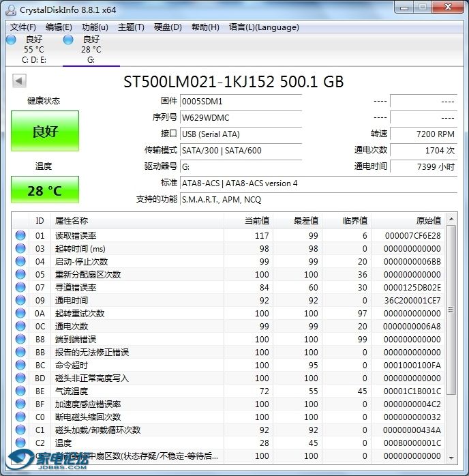This screenshot has width=469, height=476.
Task: Click raw value 000B0000001C
Action: tap(412, 443)
